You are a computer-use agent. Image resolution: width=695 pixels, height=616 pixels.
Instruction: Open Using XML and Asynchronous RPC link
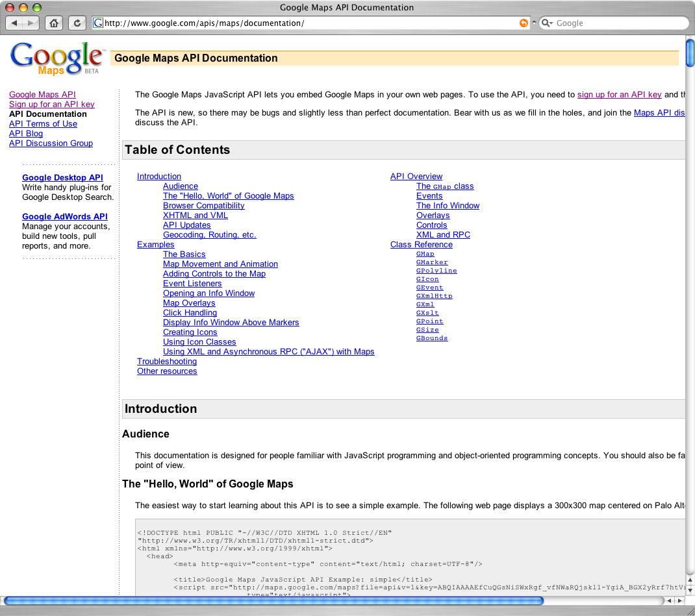click(269, 352)
